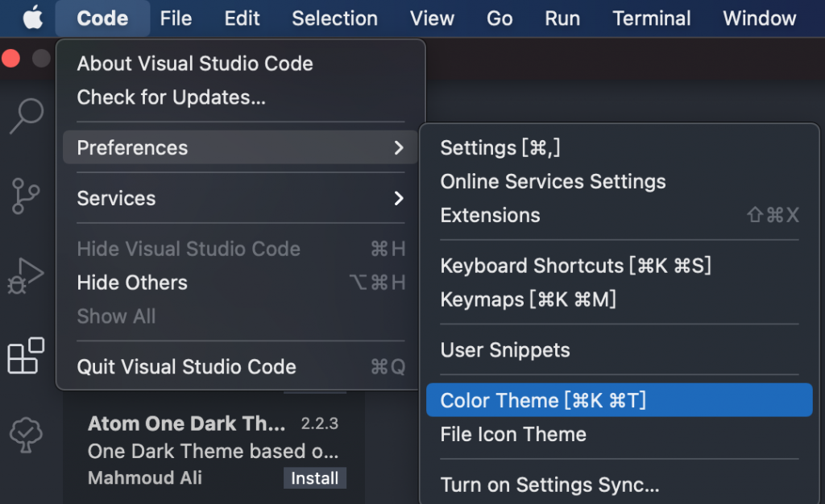This screenshot has height=504, width=825.
Task: Open the Extensions view in the activity bar
Action: pyautogui.click(x=26, y=356)
